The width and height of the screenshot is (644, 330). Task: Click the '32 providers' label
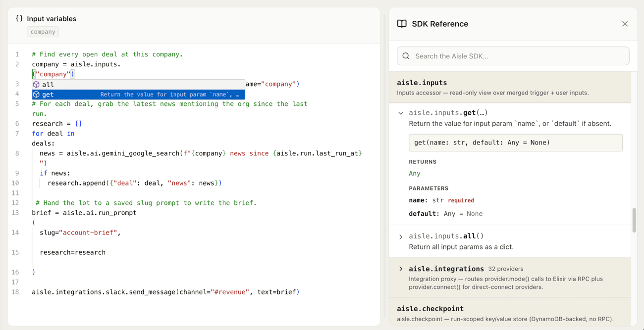(506, 269)
